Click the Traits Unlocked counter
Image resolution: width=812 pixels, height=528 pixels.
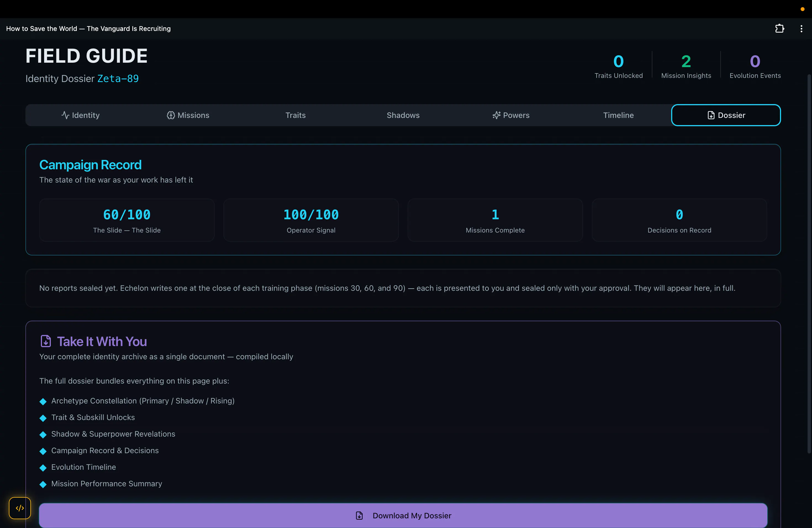click(619, 66)
